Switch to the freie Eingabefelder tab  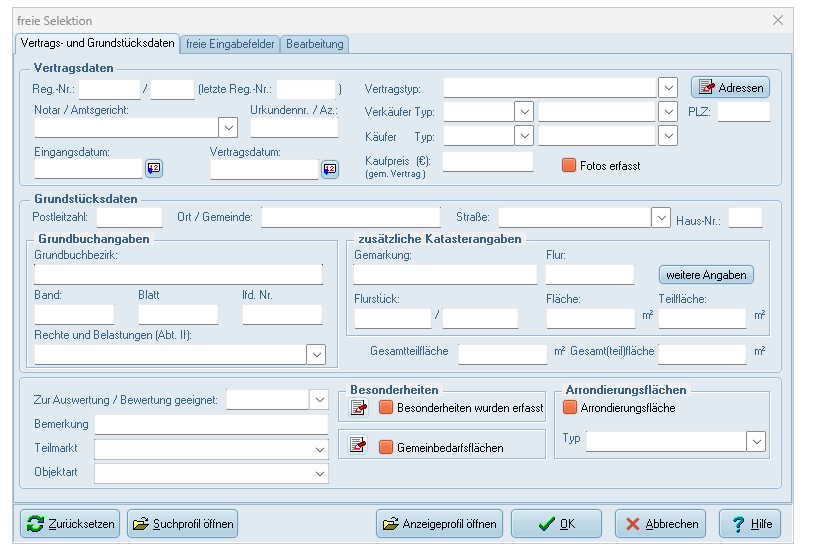(x=230, y=44)
